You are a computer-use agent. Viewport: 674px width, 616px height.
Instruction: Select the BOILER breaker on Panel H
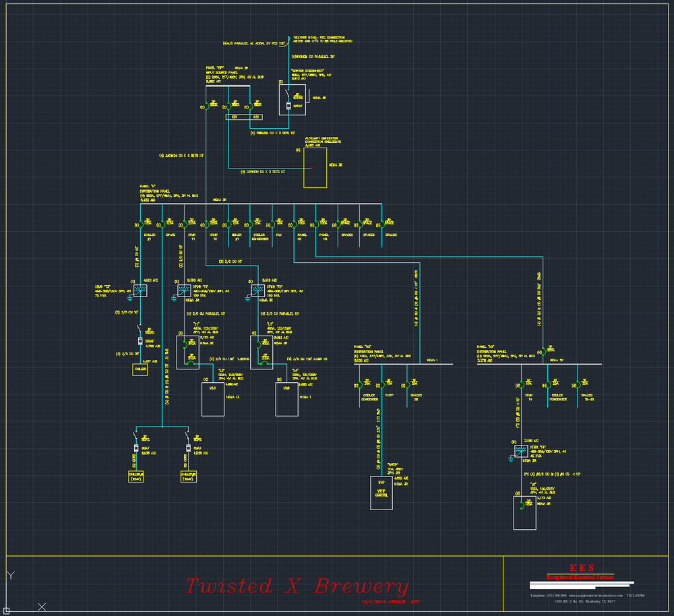(x=228, y=224)
